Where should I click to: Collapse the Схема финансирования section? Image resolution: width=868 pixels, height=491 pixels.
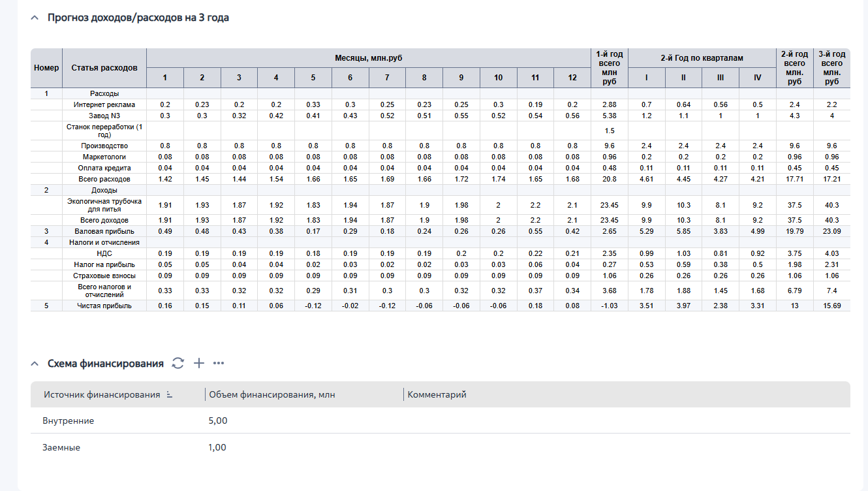(35, 364)
